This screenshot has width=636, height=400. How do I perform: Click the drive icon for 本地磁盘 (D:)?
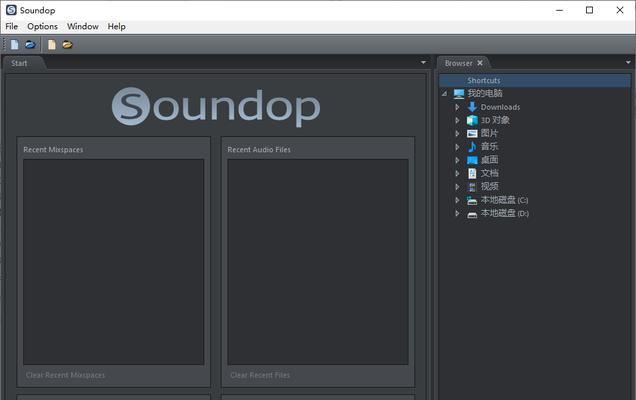(x=472, y=214)
